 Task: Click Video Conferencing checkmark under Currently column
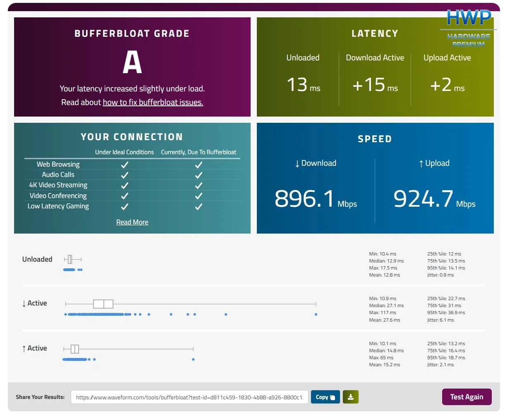click(199, 196)
